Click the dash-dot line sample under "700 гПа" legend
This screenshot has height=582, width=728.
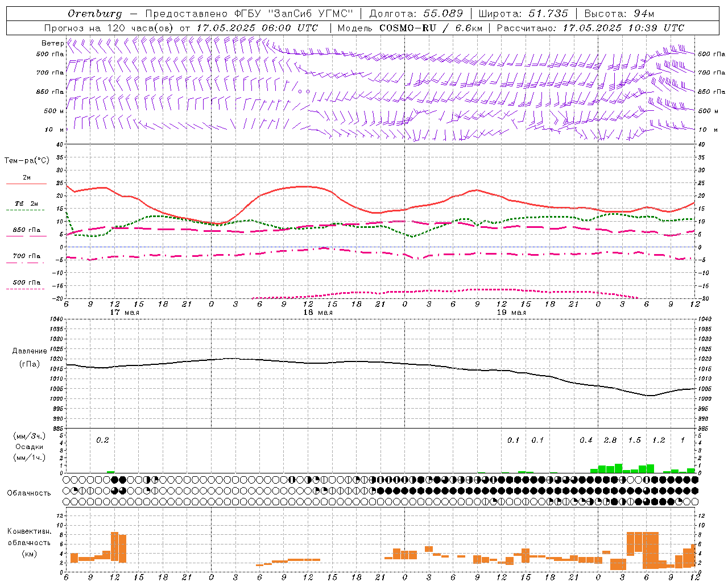[25, 263]
